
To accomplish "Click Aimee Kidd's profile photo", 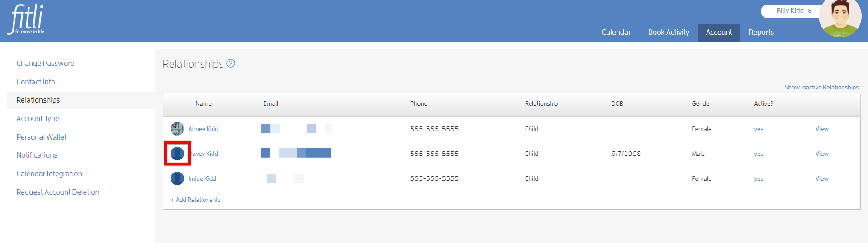I will pos(177,129).
